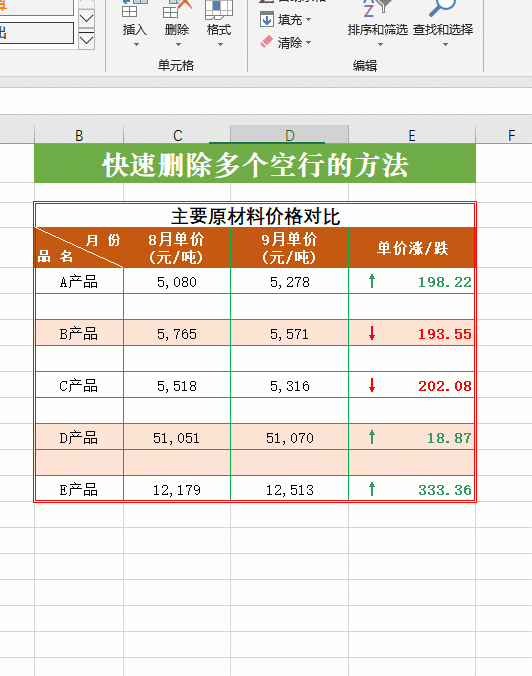Click the cell containing 5,080

(177, 282)
